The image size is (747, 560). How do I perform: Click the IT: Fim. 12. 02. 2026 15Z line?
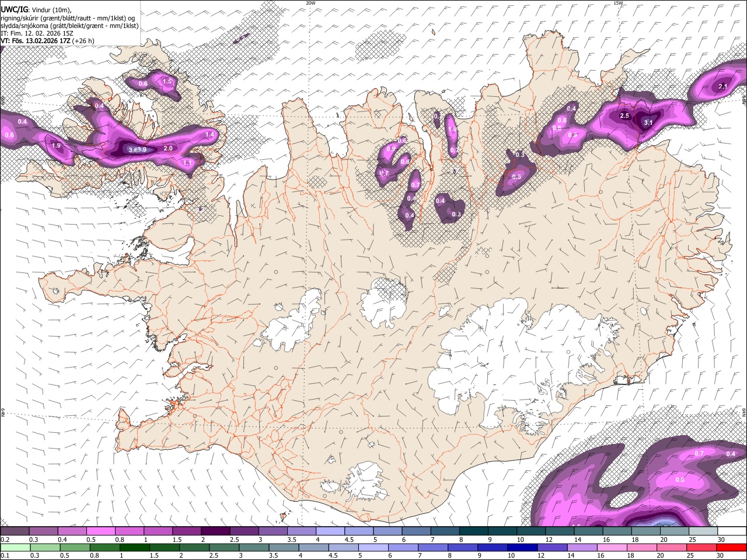pyautogui.click(x=37, y=33)
